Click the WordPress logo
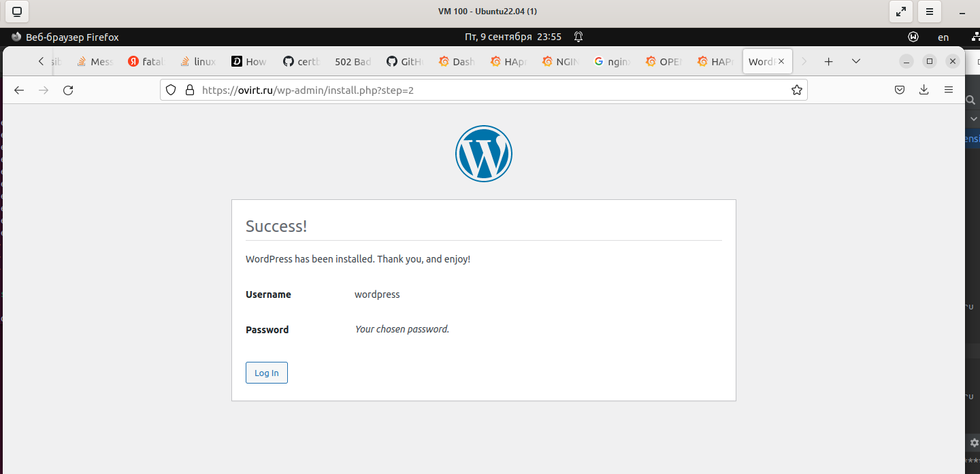980x474 pixels. point(484,154)
